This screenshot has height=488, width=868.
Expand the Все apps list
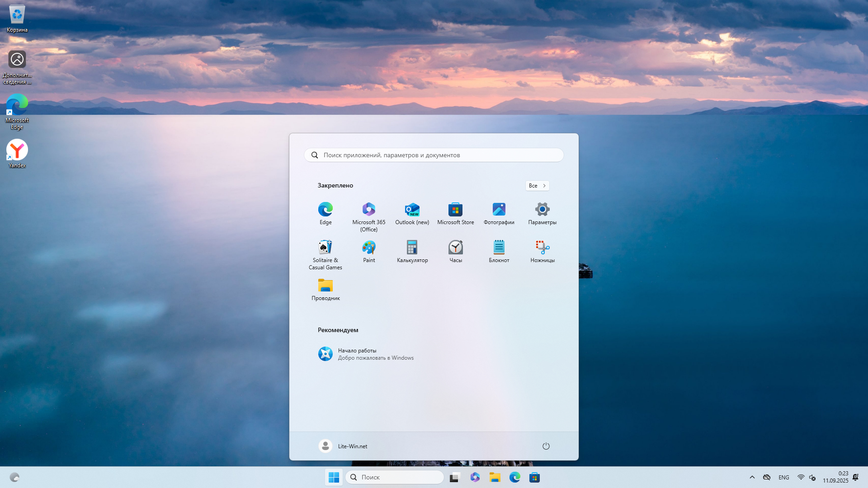537,186
